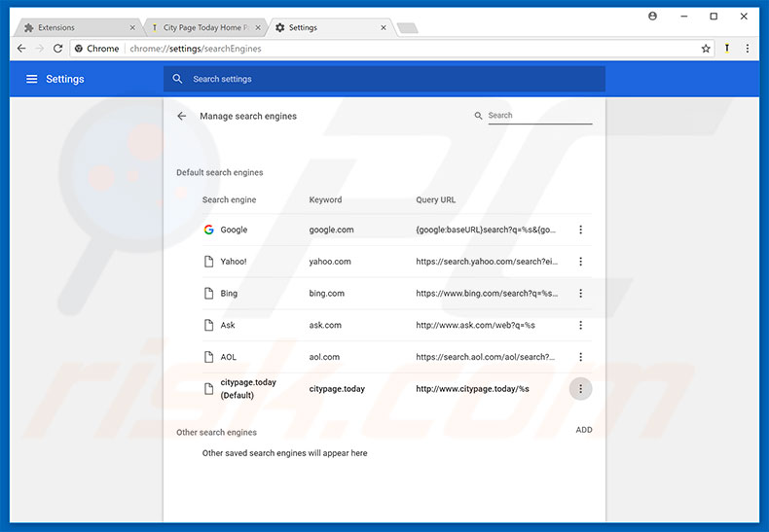The width and height of the screenshot is (769, 532).
Task: Click the Default search engines heading
Action: pos(220,172)
